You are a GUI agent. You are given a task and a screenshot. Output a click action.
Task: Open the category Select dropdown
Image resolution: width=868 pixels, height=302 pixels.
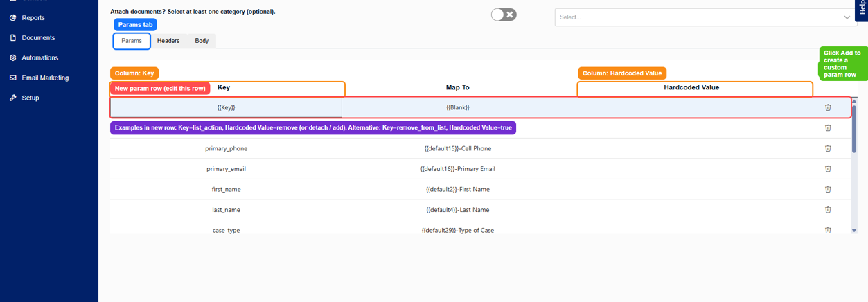pyautogui.click(x=706, y=17)
